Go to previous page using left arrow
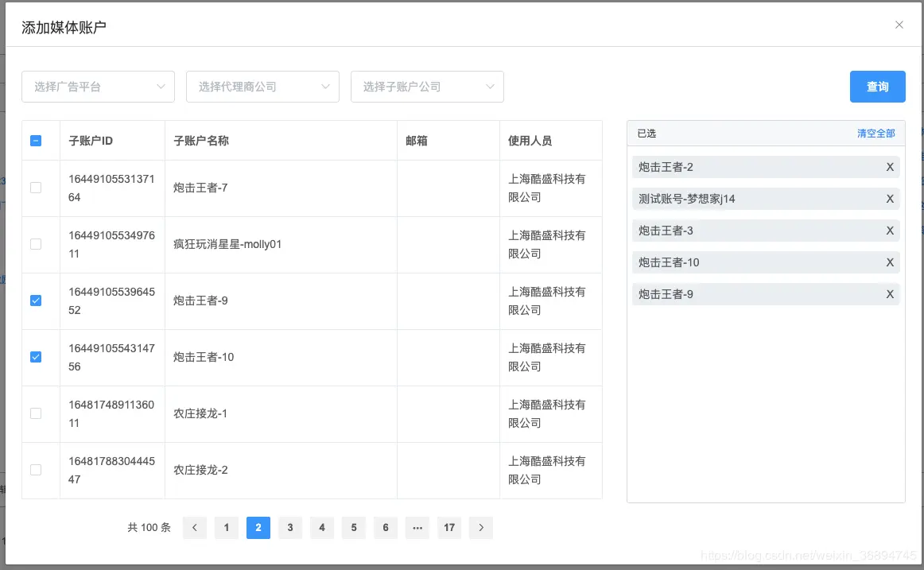This screenshot has width=924, height=570. click(x=194, y=527)
